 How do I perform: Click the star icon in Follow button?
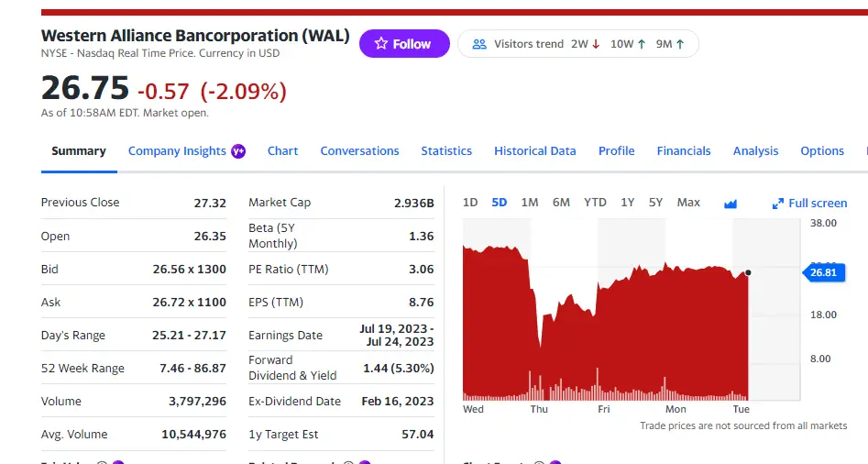pos(379,44)
